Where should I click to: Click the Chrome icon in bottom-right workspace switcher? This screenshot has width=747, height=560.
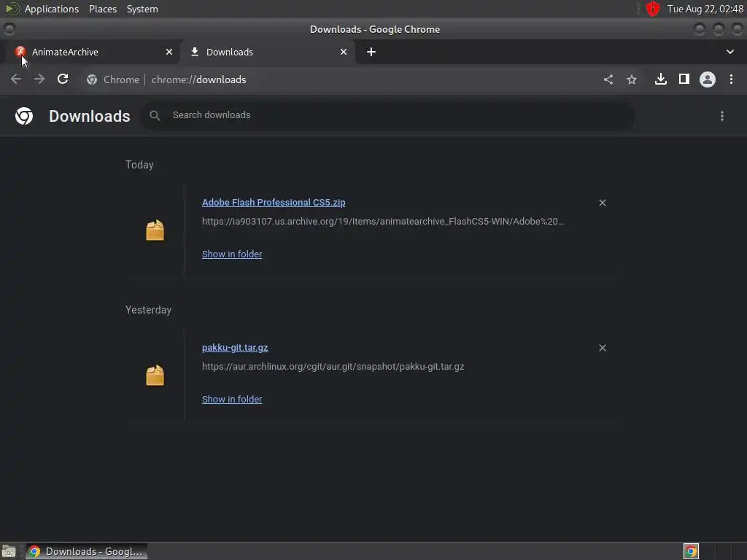[x=691, y=551]
